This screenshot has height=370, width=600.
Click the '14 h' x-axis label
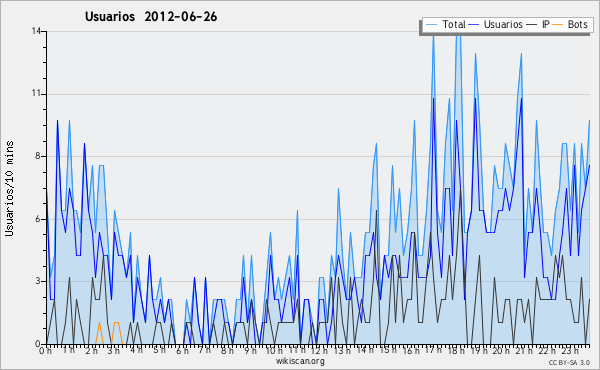(x=365, y=350)
